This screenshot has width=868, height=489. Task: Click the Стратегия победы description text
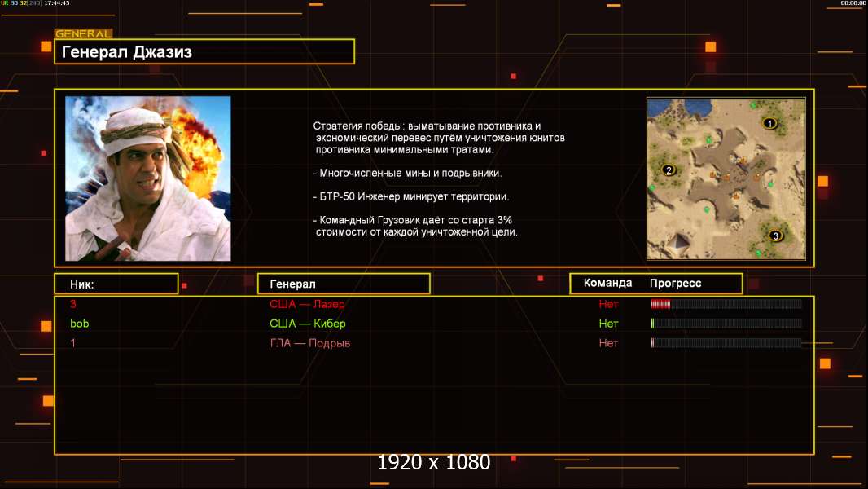coord(439,138)
